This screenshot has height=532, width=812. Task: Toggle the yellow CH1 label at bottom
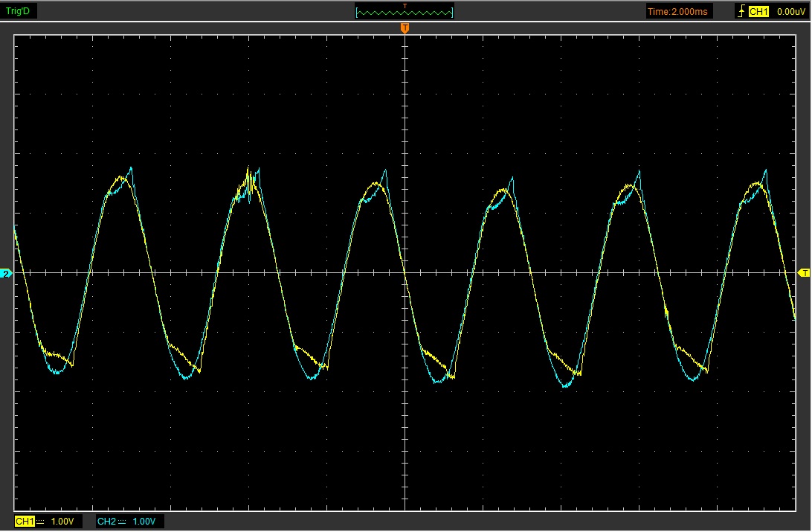(x=24, y=522)
